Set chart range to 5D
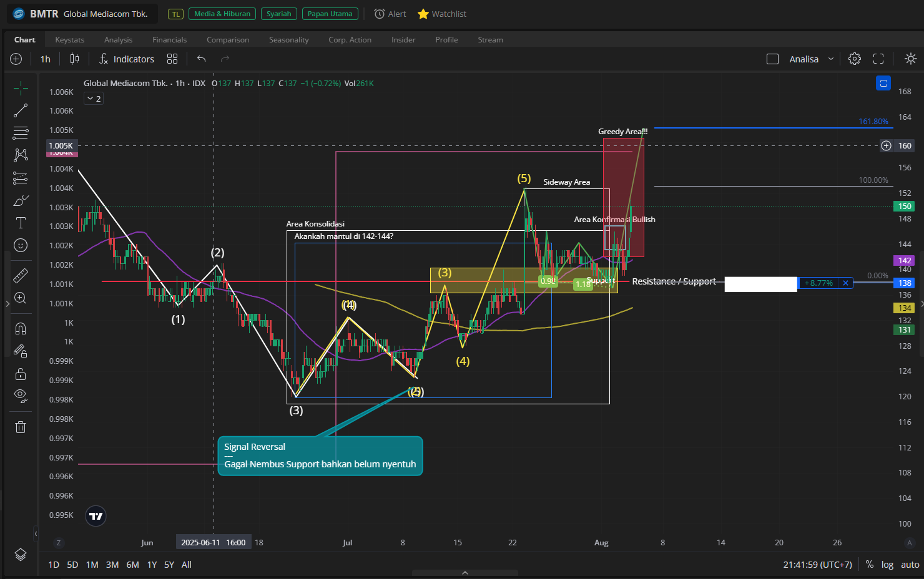Screen dimensions: 924x579 point(72,565)
